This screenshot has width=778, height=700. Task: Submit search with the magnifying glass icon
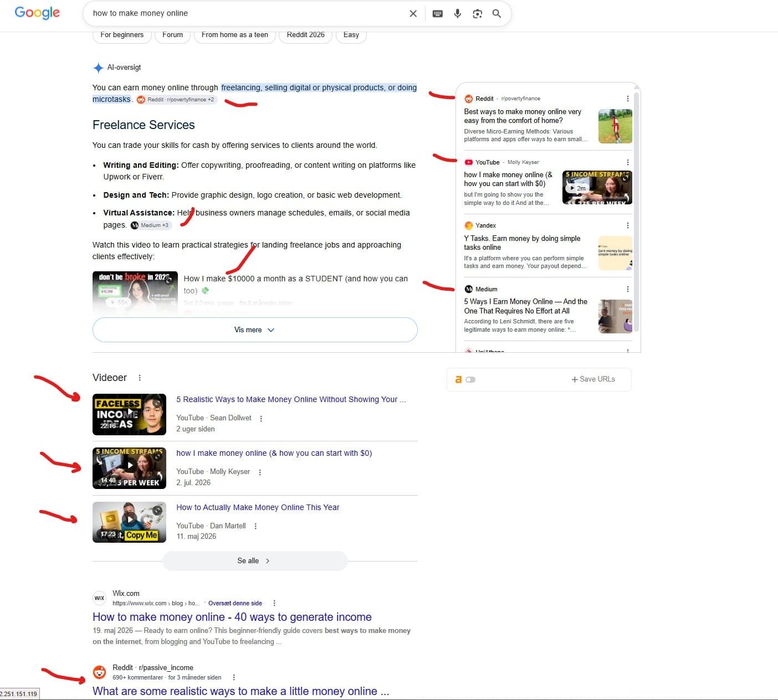tap(497, 14)
